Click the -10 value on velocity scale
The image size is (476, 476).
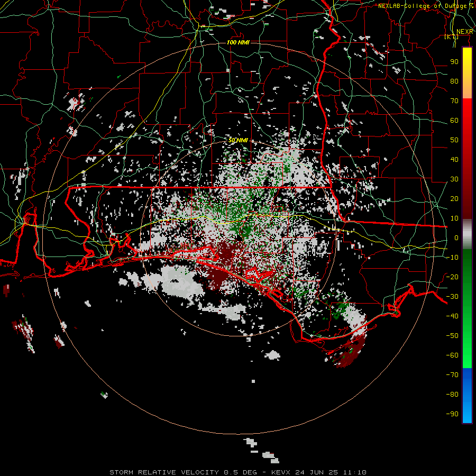(452, 258)
